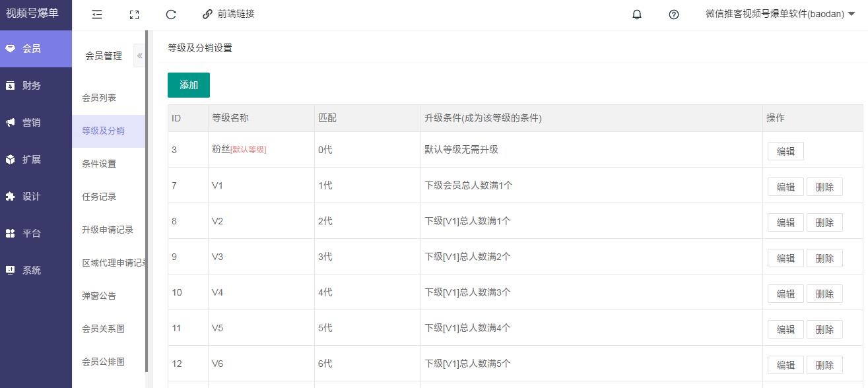
Task: Open the 设计 design section
Action: coord(32,197)
